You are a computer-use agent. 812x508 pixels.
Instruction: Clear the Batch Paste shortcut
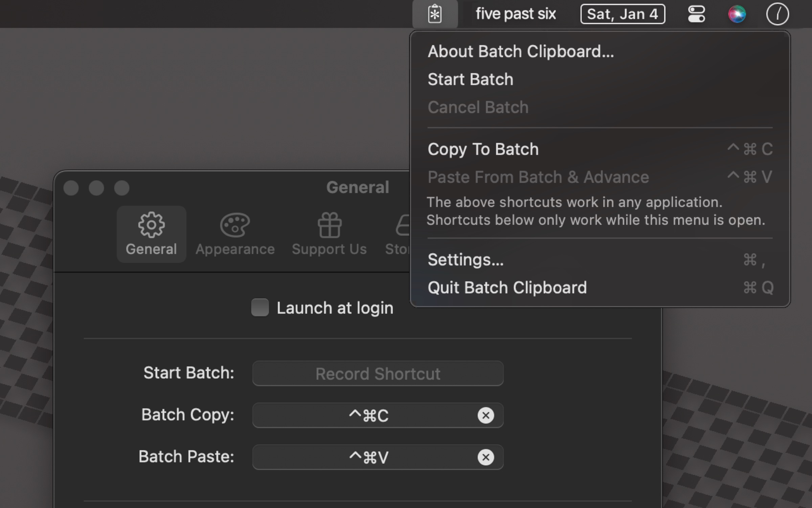pos(486,457)
